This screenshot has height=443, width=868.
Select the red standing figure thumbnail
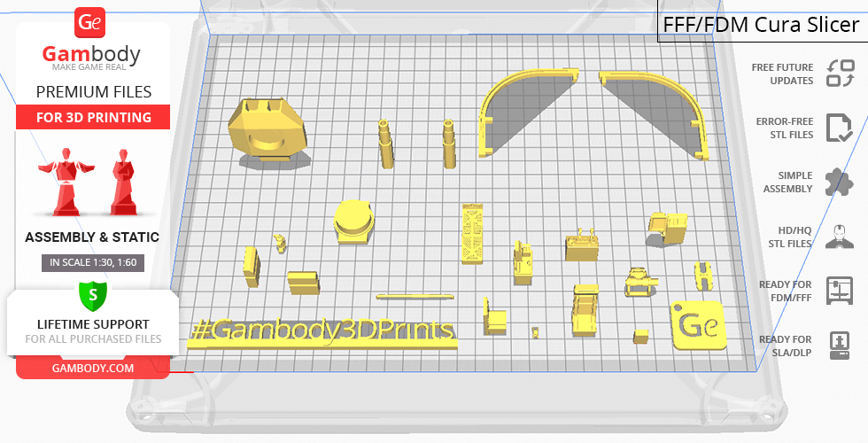(123, 182)
